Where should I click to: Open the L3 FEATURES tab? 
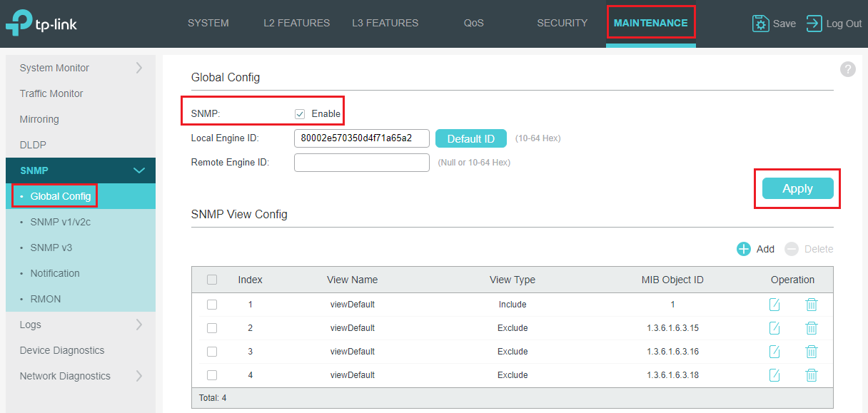click(385, 23)
